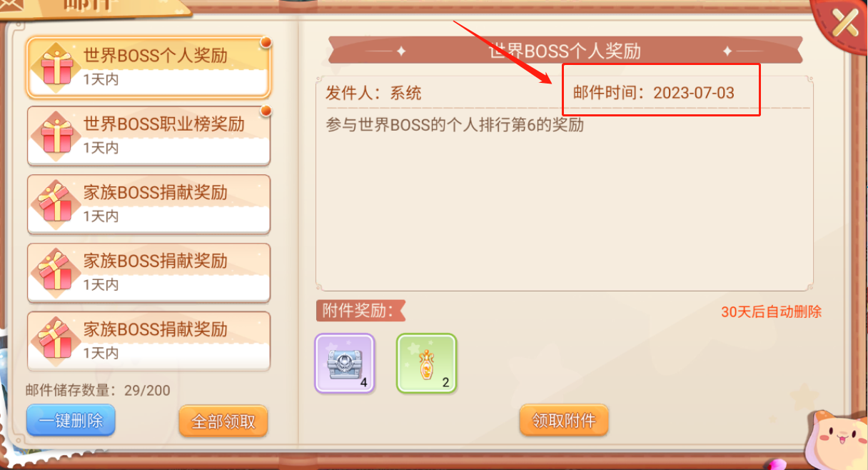
Task: Select the 世界BOSS个人奖励 mail entry
Action: click(148, 67)
